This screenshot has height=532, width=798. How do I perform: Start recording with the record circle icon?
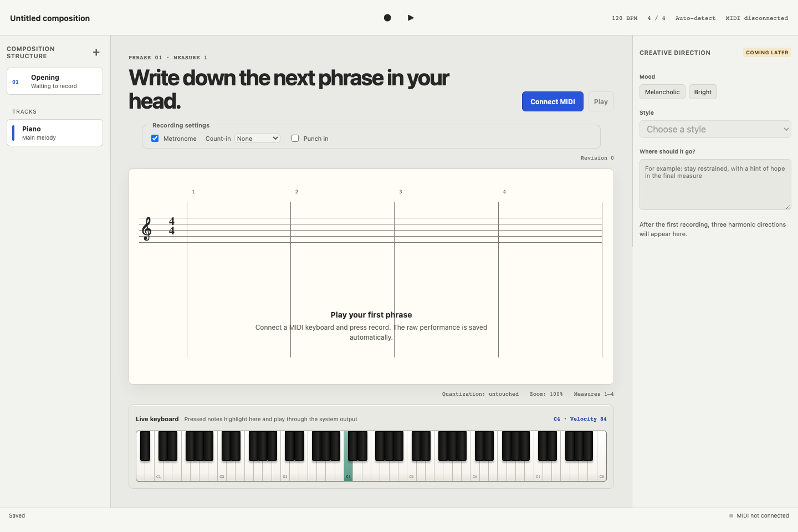click(x=387, y=18)
